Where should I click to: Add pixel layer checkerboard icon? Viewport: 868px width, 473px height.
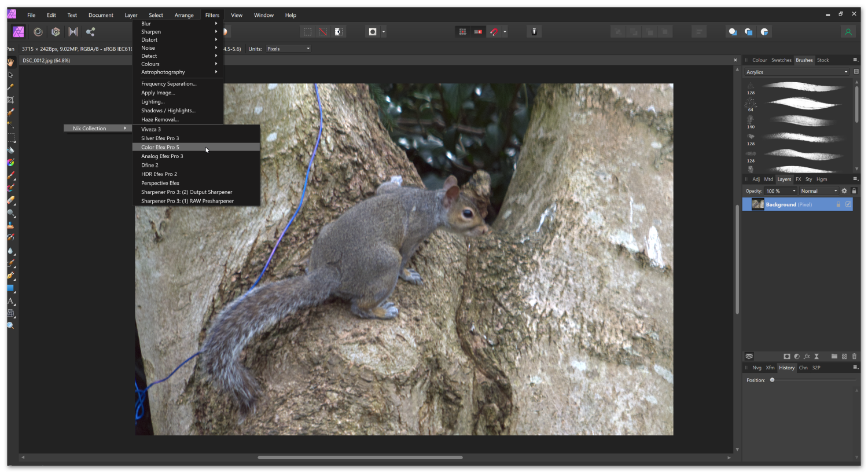[844, 356]
